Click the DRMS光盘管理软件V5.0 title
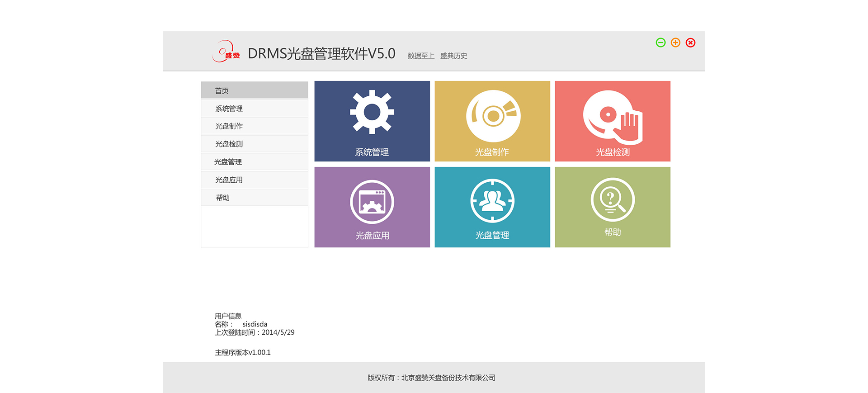The image size is (868, 393). click(321, 53)
